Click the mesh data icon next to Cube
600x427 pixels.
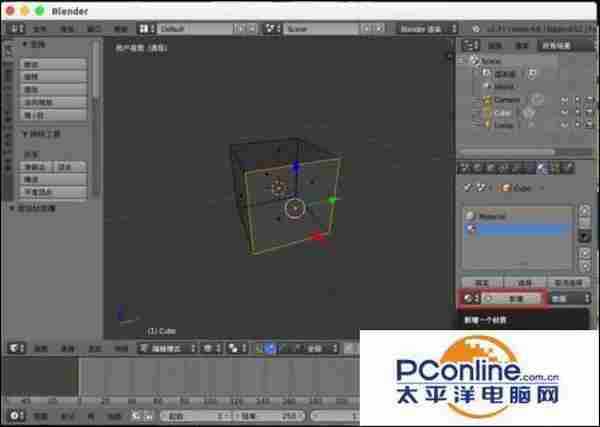528,113
